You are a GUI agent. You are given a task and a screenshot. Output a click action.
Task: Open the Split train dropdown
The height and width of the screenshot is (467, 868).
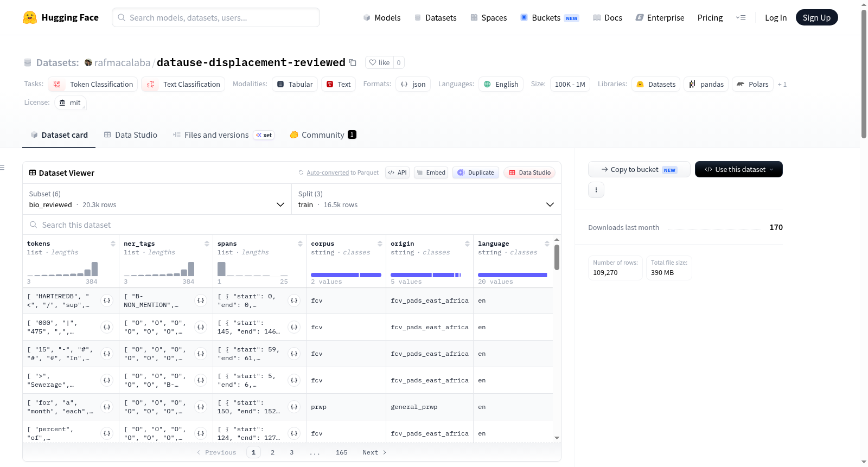pos(426,199)
